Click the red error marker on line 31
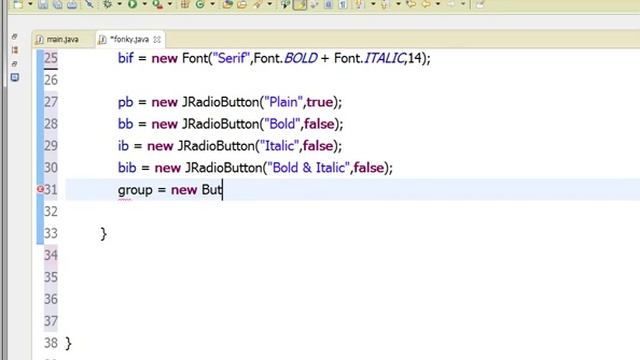640x360 pixels. (40, 189)
